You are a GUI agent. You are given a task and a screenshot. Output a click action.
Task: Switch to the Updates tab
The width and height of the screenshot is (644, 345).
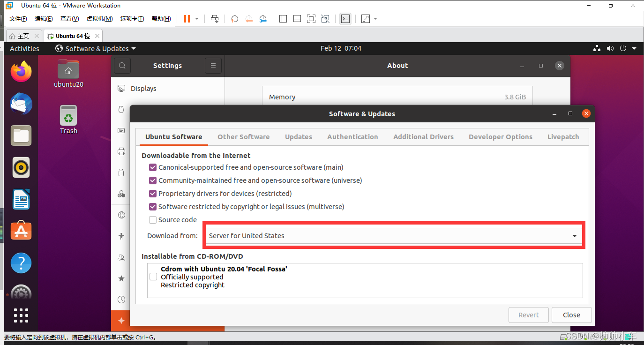(299, 137)
